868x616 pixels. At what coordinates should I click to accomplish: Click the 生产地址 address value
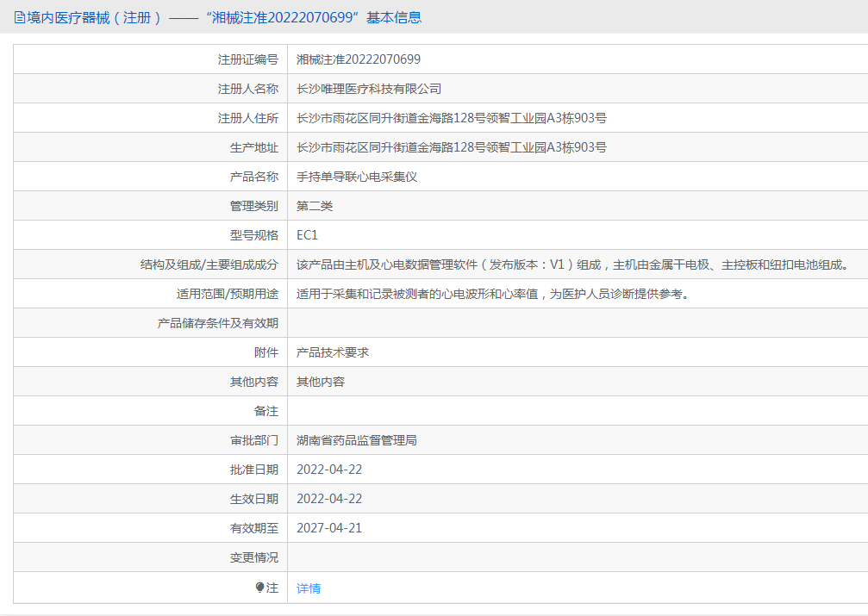(451, 147)
